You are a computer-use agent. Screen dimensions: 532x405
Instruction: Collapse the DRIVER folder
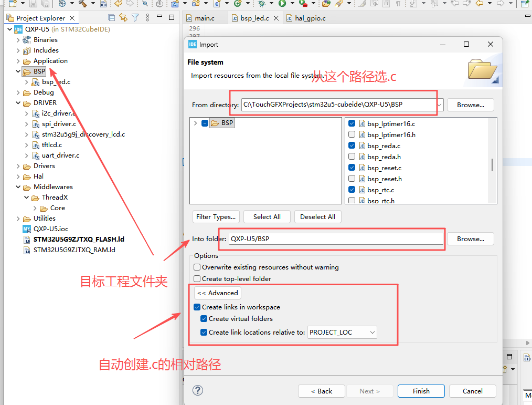pos(18,103)
